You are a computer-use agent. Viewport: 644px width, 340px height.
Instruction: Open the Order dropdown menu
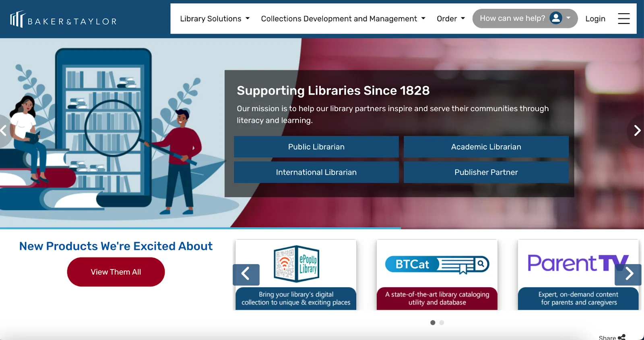click(x=450, y=19)
